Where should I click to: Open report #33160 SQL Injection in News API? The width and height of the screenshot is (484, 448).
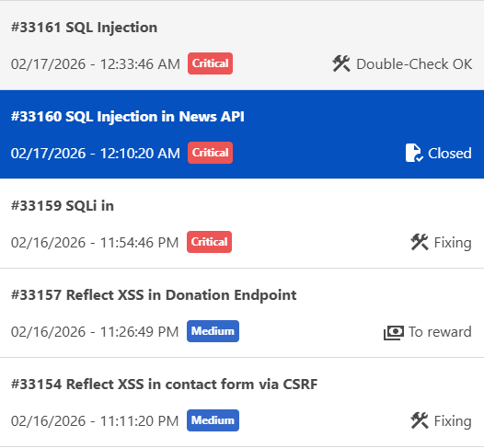(x=242, y=134)
